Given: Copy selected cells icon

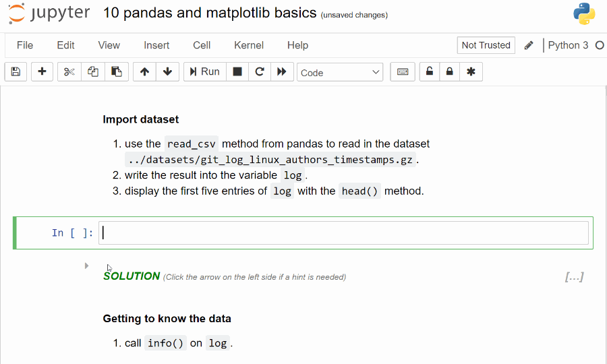Looking at the screenshot, I should (x=93, y=71).
